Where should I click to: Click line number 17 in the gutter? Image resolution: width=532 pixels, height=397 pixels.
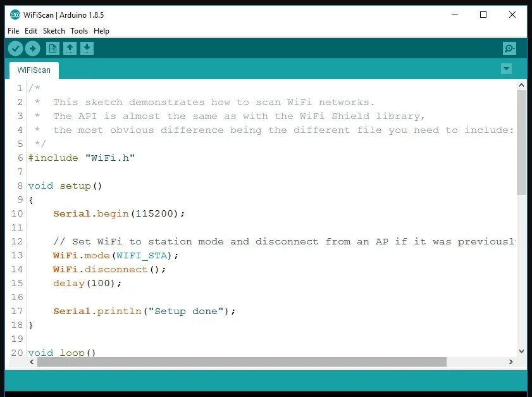17,311
